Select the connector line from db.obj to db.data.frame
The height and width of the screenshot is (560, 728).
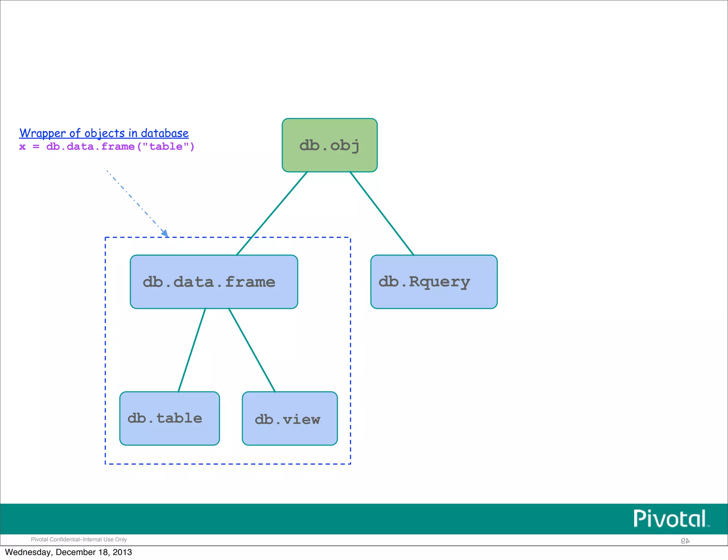coord(272,213)
